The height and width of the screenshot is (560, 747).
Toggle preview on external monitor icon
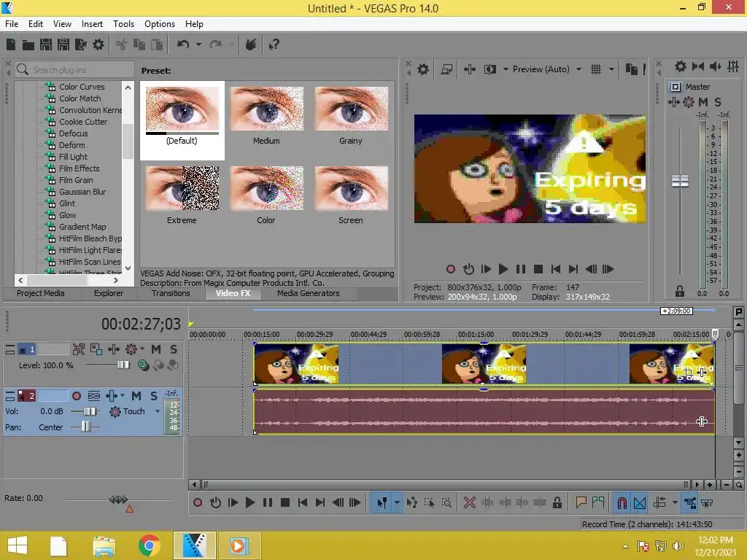pyautogui.click(x=446, y=69)
